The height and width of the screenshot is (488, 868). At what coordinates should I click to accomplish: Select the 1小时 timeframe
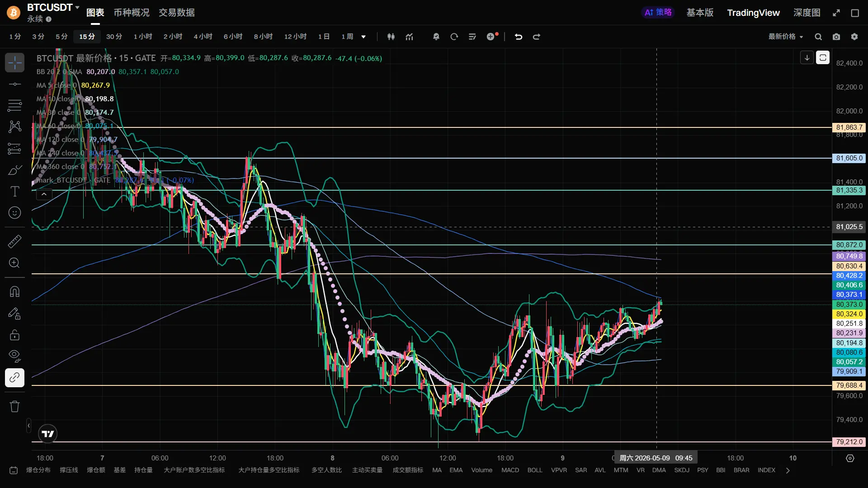[143, 37]
